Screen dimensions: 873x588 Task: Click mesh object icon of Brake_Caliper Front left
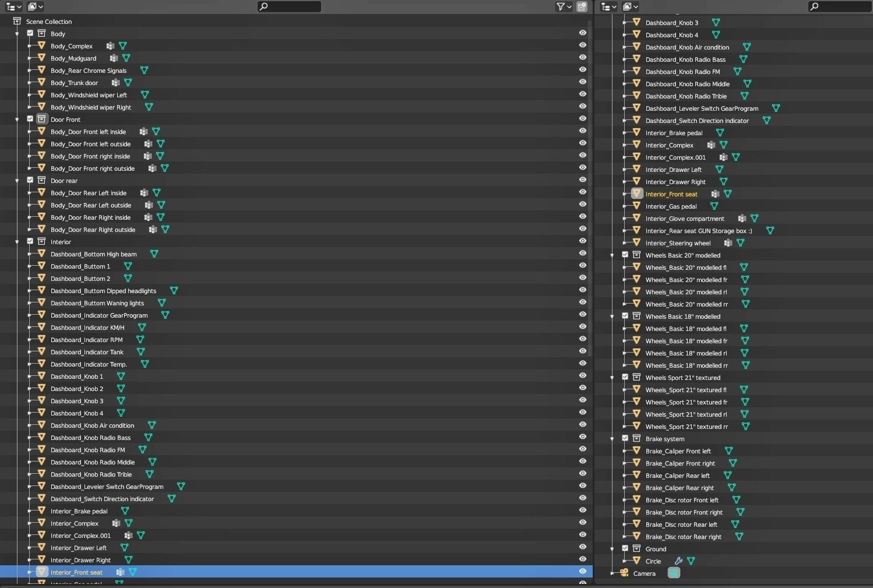636,450
